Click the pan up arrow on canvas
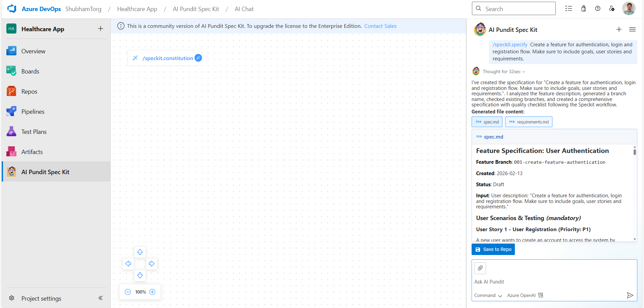Screen dimensions: 644x308 pos(140,252)
